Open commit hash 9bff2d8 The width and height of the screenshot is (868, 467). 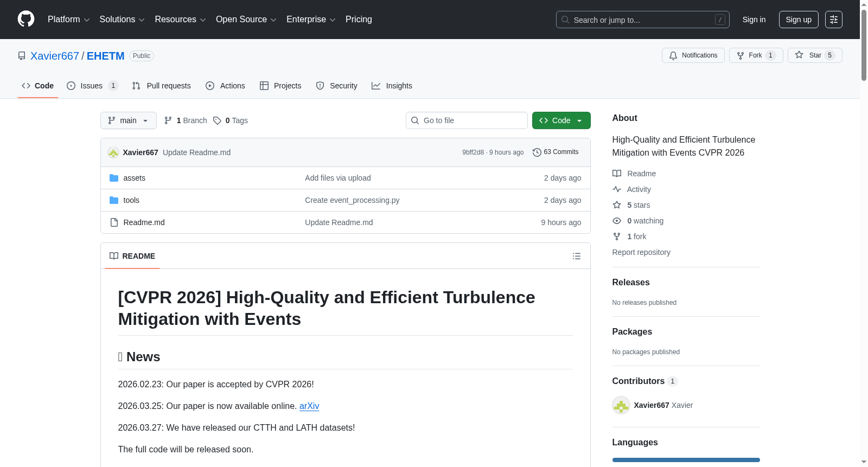click(x=473, y=152)
